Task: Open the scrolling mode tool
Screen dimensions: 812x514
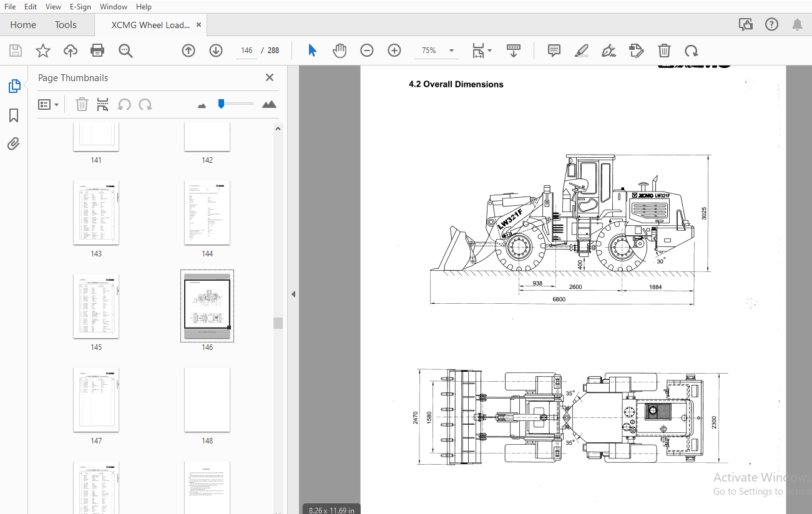Action: [x=514, y=51]
